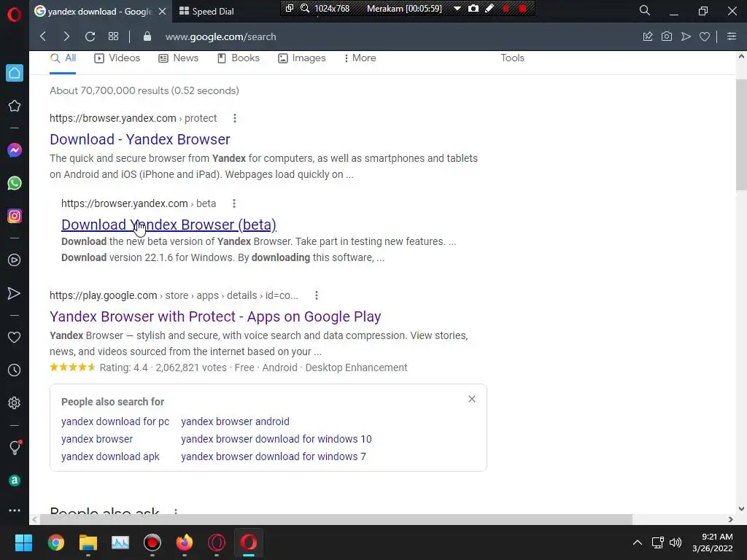
Task: Click the site security lock icon
Action: point(147,36)
